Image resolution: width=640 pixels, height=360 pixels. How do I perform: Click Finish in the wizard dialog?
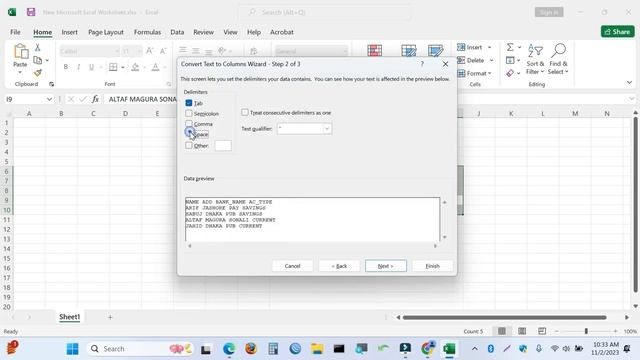click(433, 266)
